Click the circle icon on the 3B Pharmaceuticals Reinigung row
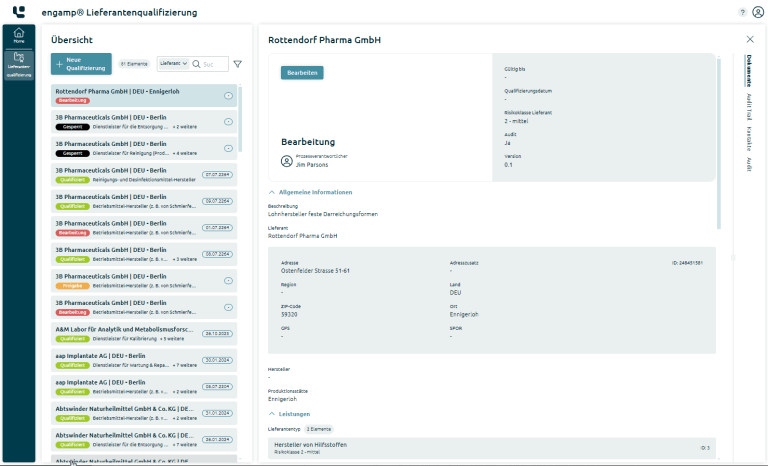768x466 pixels. (228, 148)
